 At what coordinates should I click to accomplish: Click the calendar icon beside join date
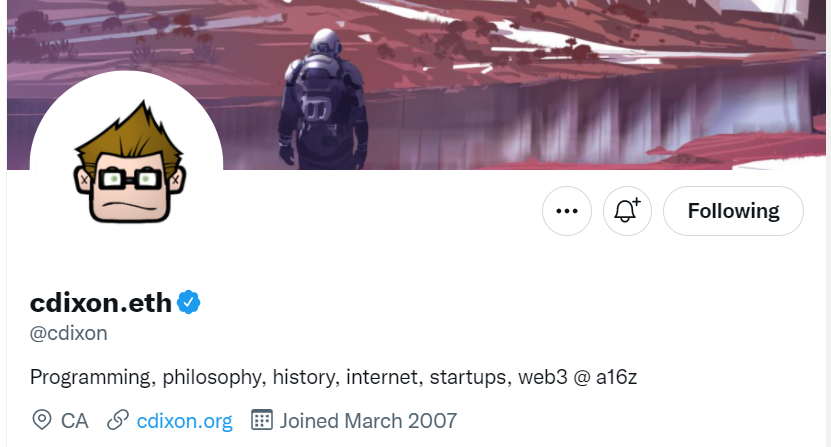tap(261, 420)
